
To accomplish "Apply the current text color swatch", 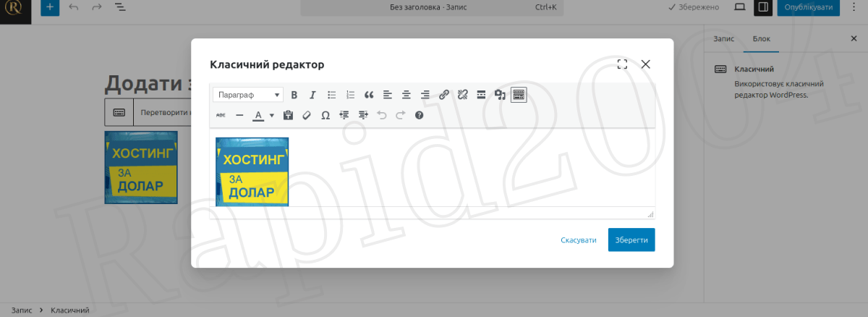I will click(x=258, y=115).
